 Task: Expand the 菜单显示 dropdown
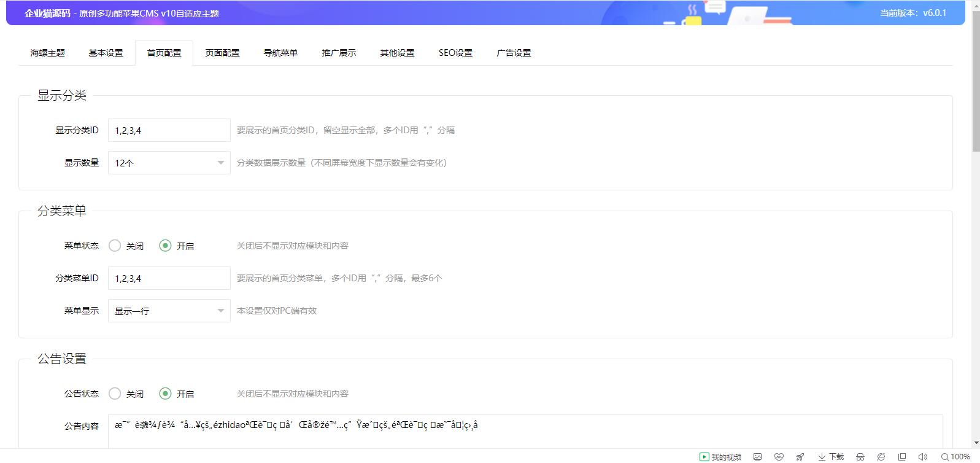[169, 311]
